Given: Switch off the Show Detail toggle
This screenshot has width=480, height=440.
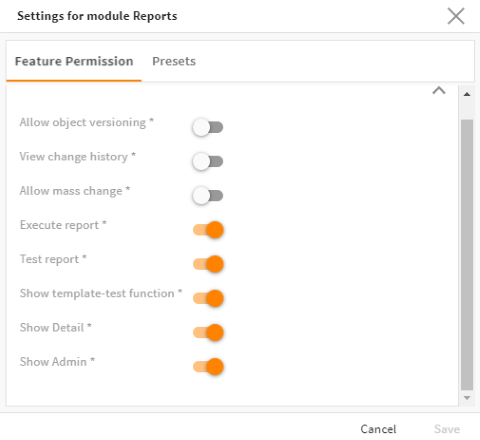Looking at the screenshot, I should point(208,332).
